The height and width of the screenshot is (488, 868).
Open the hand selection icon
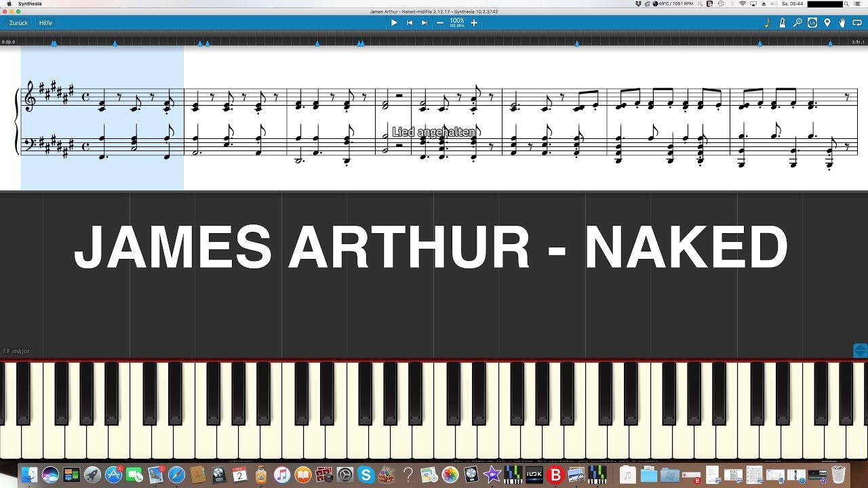coord(842,23)
